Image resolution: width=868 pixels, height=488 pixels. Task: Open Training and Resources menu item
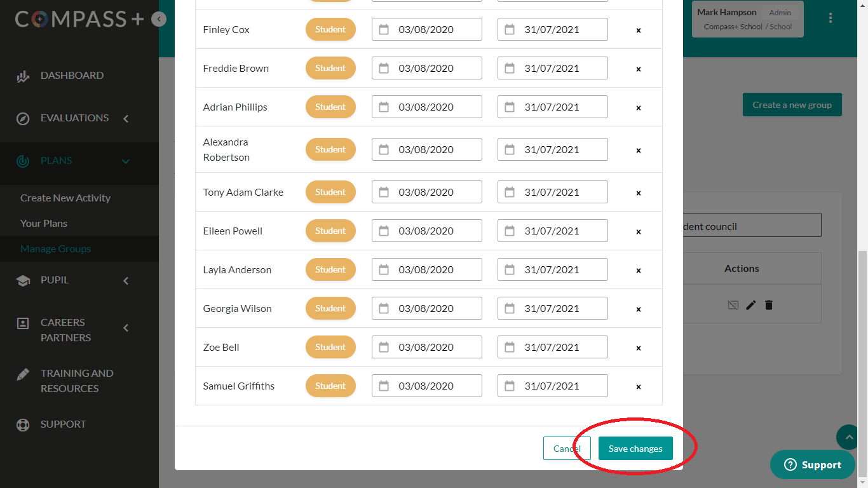tap(79, 381)
